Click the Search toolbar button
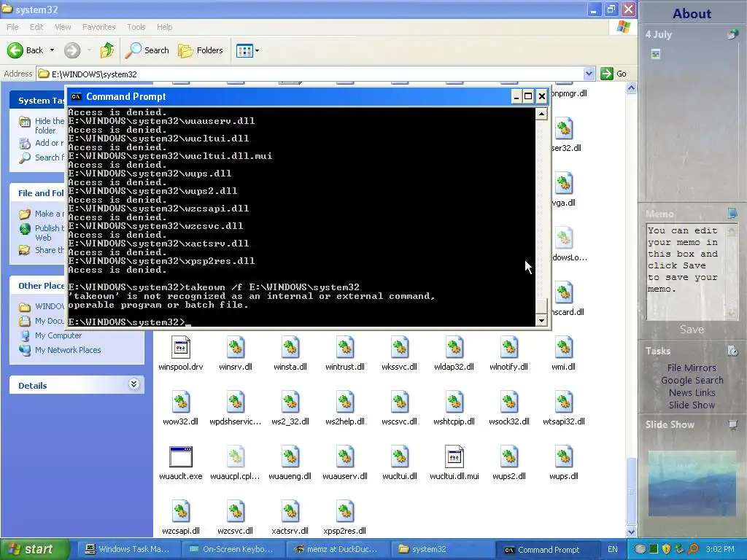The height and width of the screenshot is (560, 747). 147,50
